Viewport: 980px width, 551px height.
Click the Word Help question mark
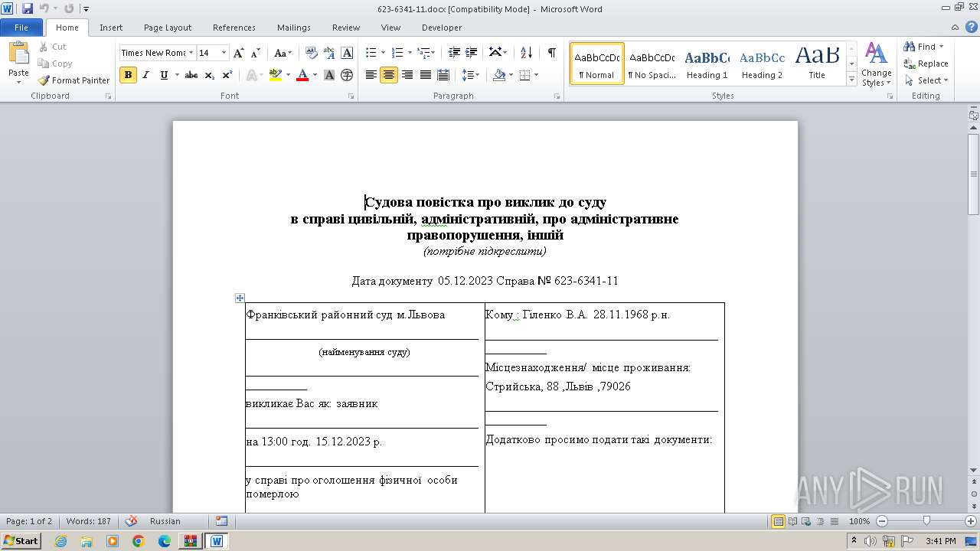[973, 28]
